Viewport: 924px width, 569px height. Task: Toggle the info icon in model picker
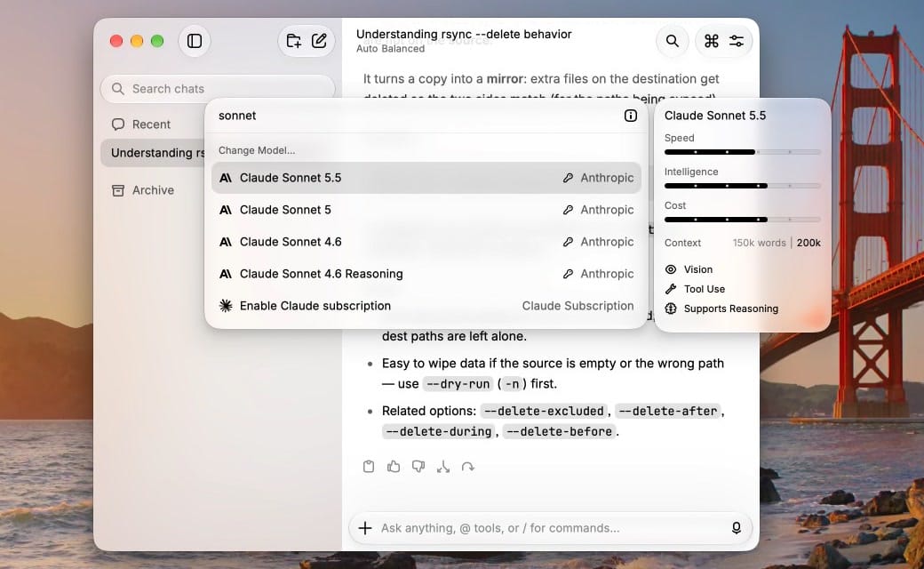click(x=631, y=116)
